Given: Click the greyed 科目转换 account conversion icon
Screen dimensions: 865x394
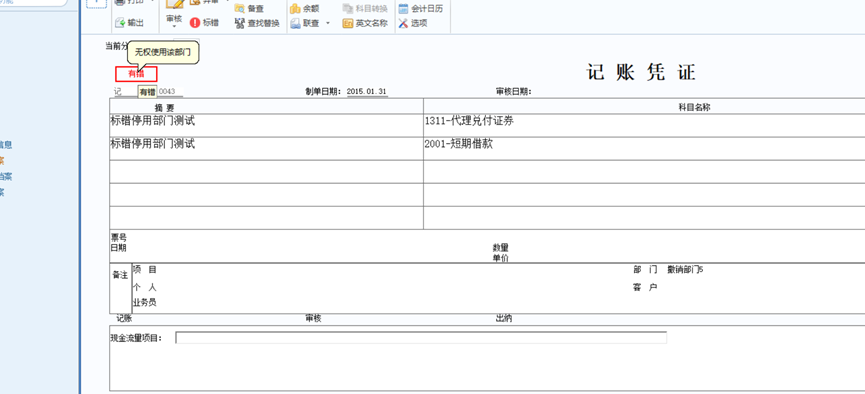Looking at the screenshot, I should click(348, 8).
